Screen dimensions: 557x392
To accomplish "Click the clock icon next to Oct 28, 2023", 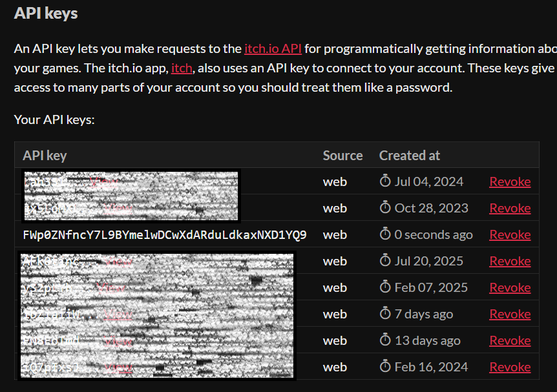I will click(385, 208).
